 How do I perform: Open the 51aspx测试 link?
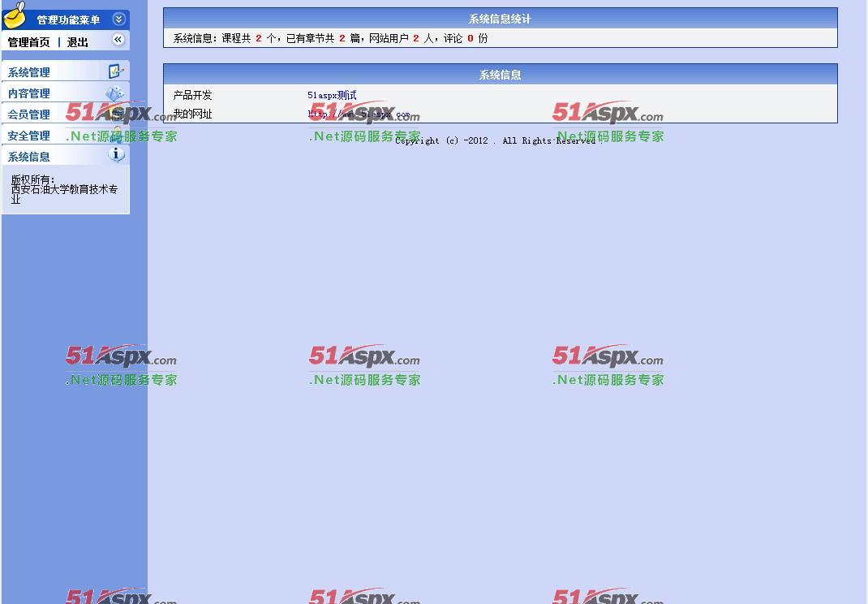(x=332, y=95)
